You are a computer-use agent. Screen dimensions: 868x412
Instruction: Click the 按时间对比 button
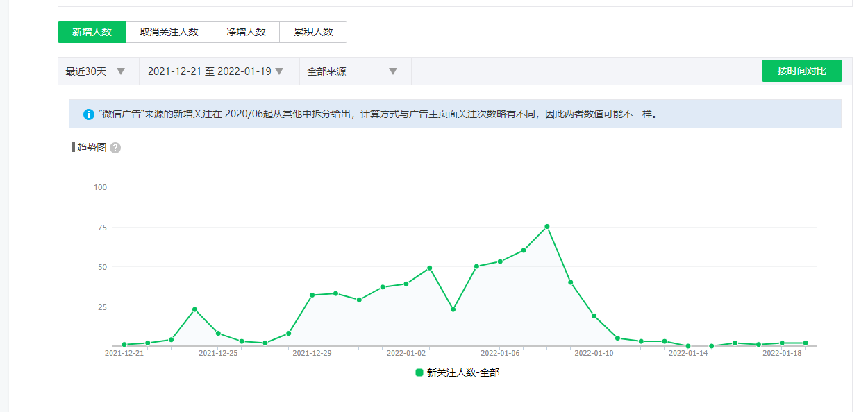[x=801, y=71]
